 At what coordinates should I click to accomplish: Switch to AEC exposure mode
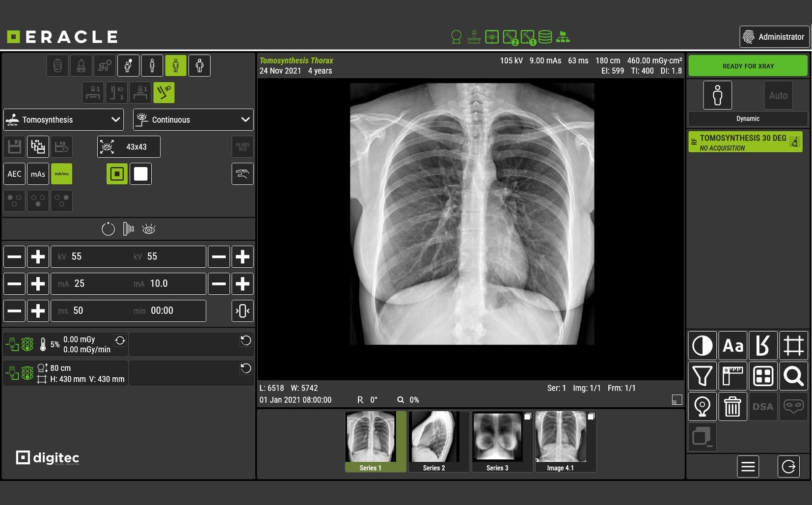click(x=14, y=174)
